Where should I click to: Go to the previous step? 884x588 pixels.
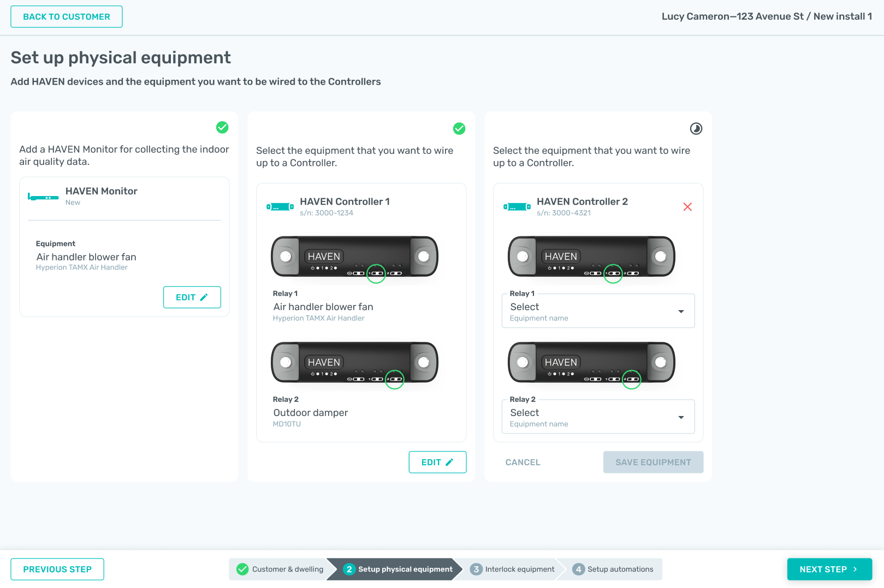tap(57, 569)
